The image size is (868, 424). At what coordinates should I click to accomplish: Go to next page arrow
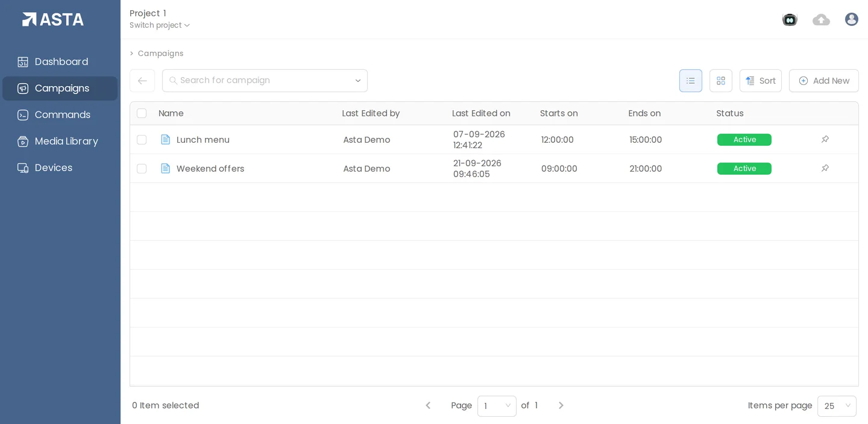[561, 405]
